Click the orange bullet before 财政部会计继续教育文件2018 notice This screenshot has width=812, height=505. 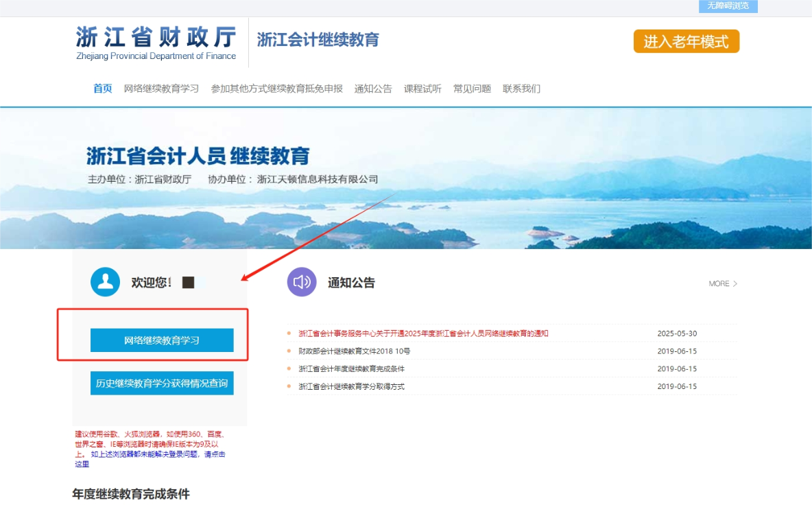click(287, 351)
